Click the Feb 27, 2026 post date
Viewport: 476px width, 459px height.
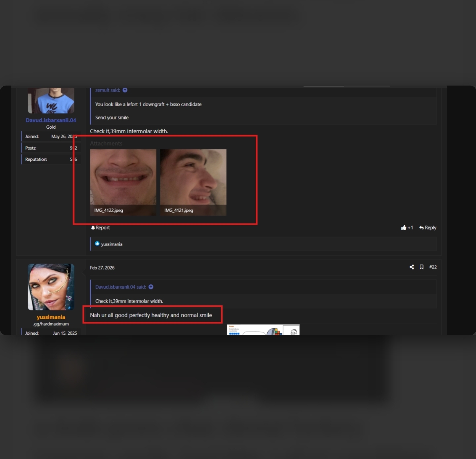tap(102, 268)
